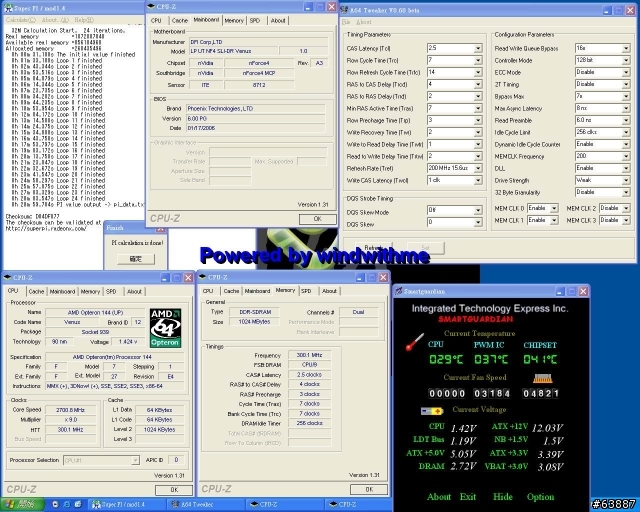Click Hide in Smartguardian

(502, 497)
